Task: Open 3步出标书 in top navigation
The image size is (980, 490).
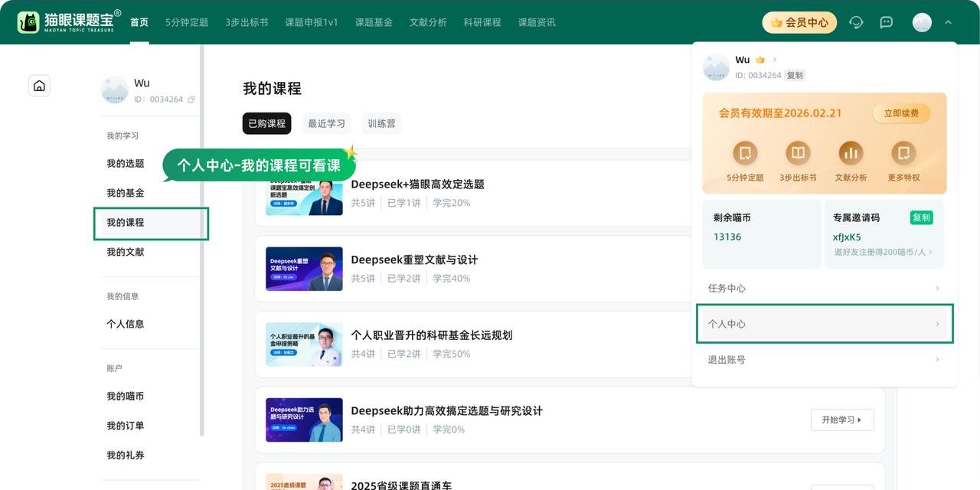Action: pyautogui.click(x=247, y=22)
